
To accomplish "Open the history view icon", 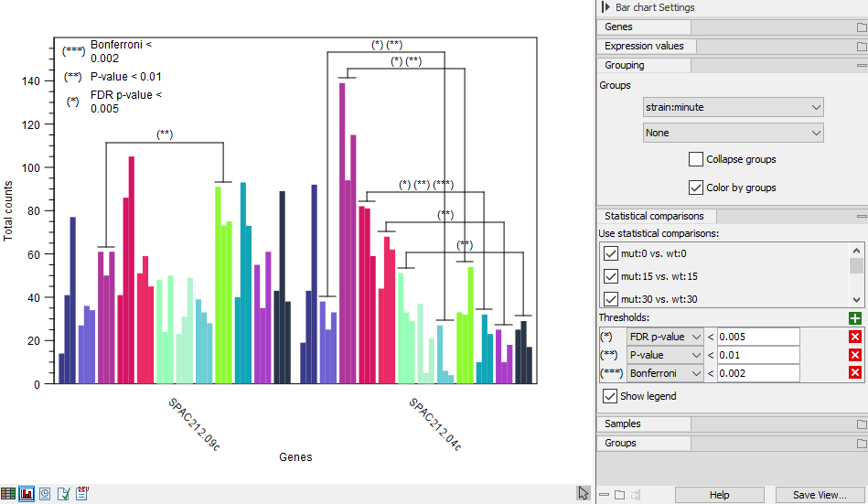I will click(x=45, y=494).
